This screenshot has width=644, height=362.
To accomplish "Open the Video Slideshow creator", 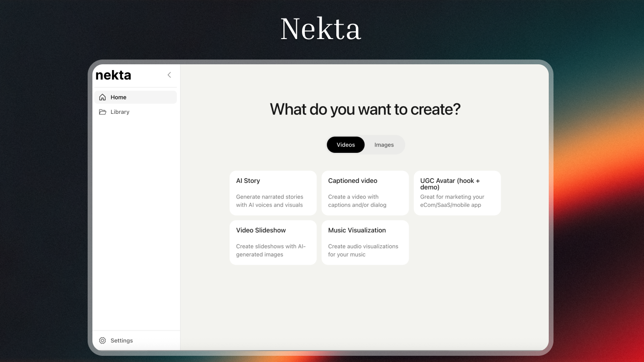I will coord(272,242).
